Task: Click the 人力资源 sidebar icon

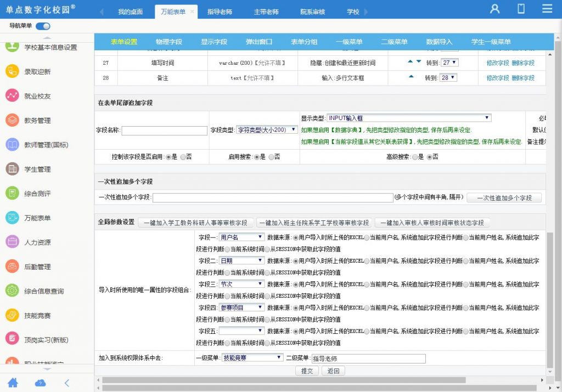Action: coord(12,242)
